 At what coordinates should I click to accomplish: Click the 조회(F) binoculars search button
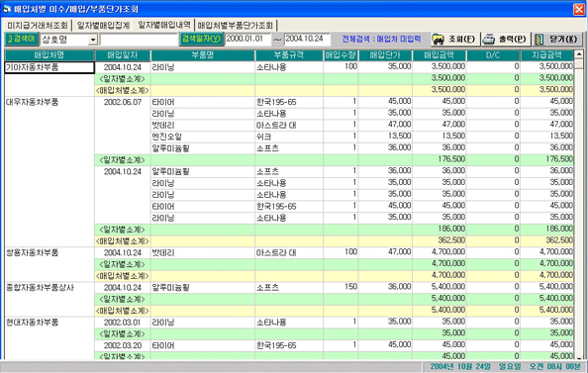(x=455, y=39)
